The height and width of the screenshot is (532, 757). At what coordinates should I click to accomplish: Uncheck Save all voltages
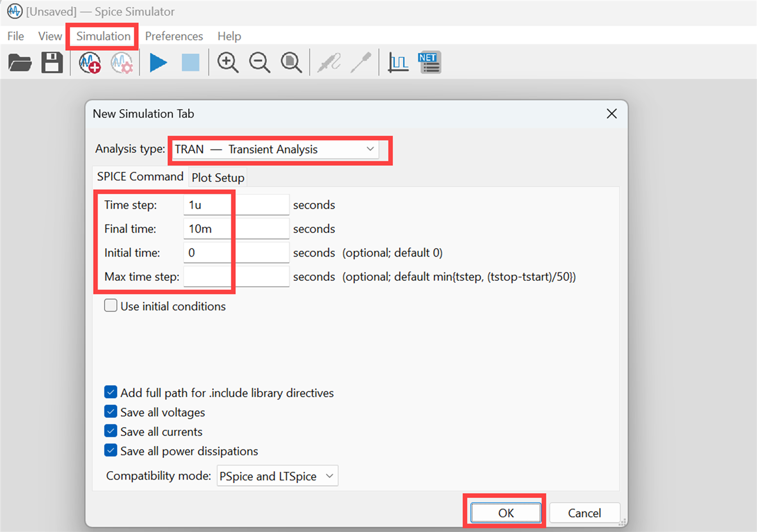coord(111,412)
